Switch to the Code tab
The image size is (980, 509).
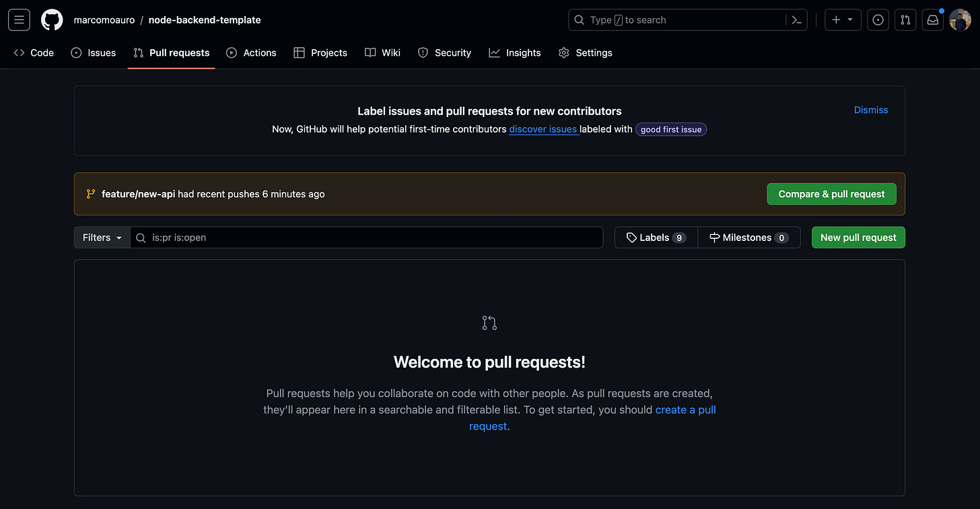click(34, 53)
